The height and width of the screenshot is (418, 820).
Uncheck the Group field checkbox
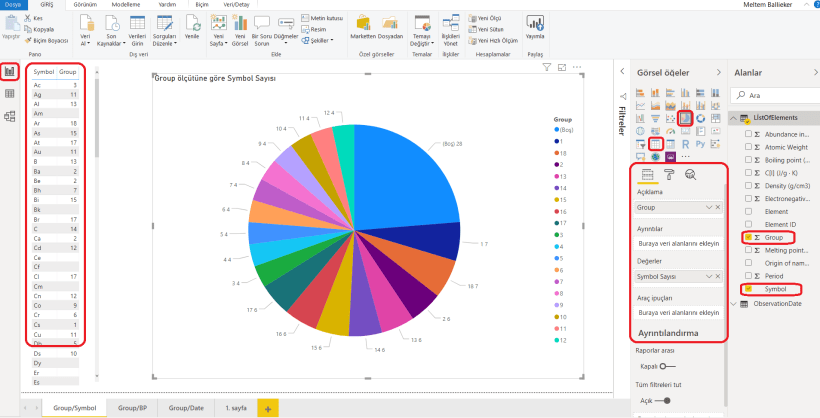(x=748, y=238)
